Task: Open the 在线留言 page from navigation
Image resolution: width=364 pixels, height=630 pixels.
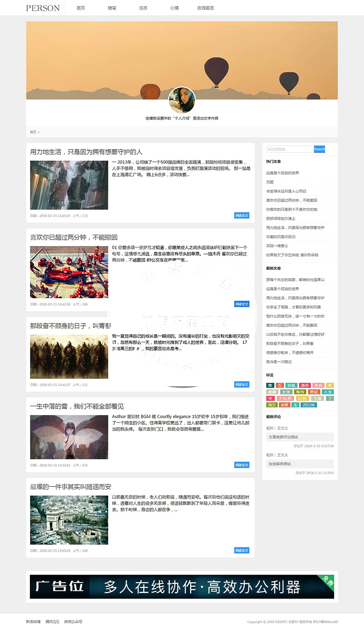Action: (x=205, y=8)
